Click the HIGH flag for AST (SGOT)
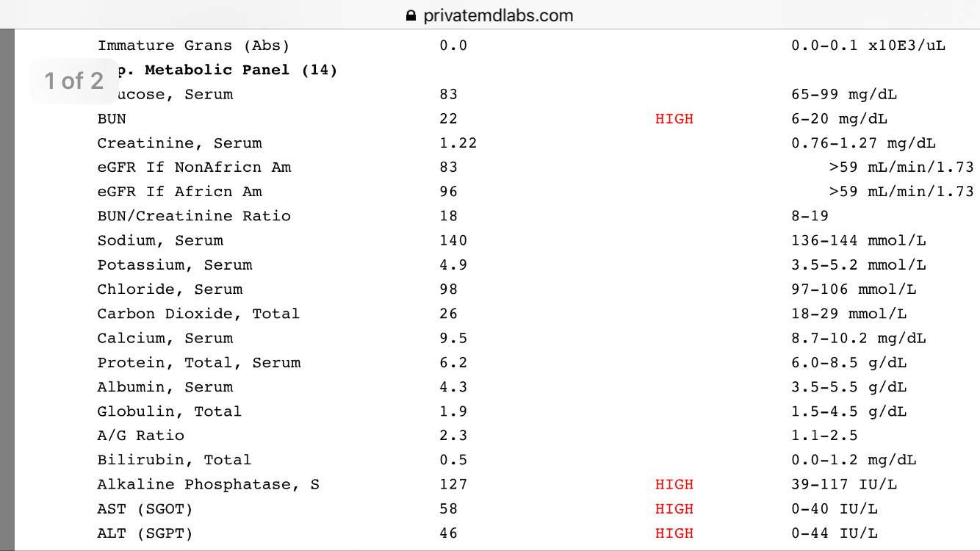The height and width of the screenshot is (551, 980). 674,508
